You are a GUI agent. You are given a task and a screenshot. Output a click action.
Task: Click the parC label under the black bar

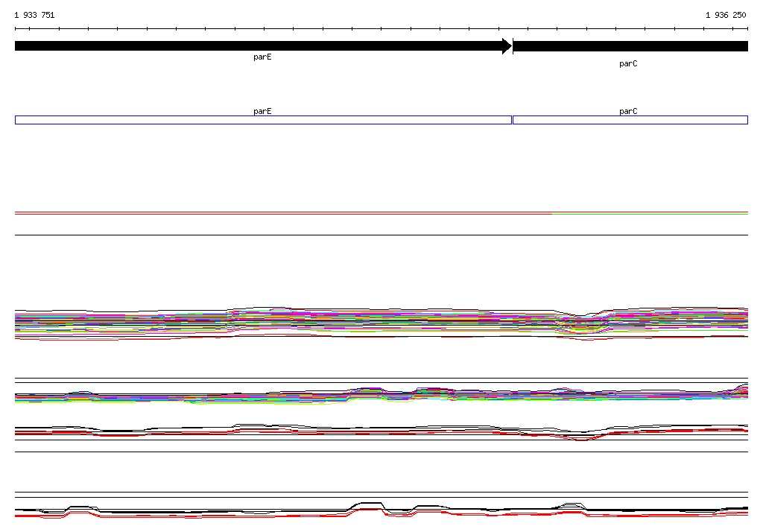pyautogui.click(x=628, y=64)
